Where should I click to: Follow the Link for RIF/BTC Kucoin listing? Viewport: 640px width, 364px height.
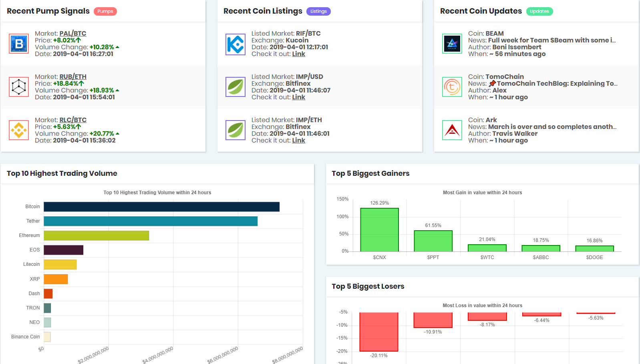pos(298,54)
